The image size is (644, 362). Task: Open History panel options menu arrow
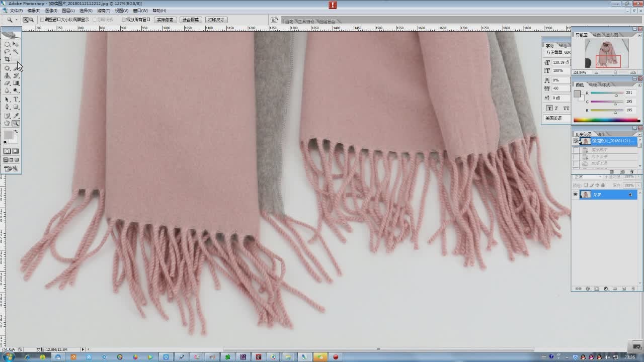640,134
